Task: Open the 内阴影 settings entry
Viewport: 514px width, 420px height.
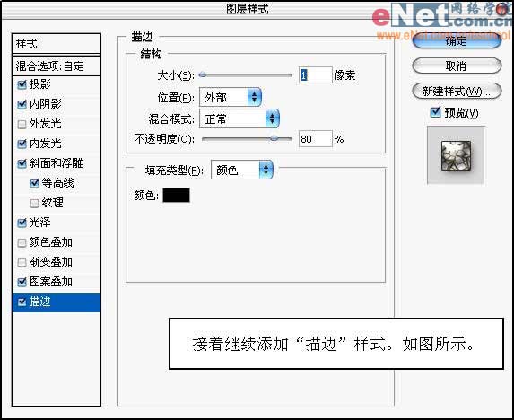Action: coord(45,104)
